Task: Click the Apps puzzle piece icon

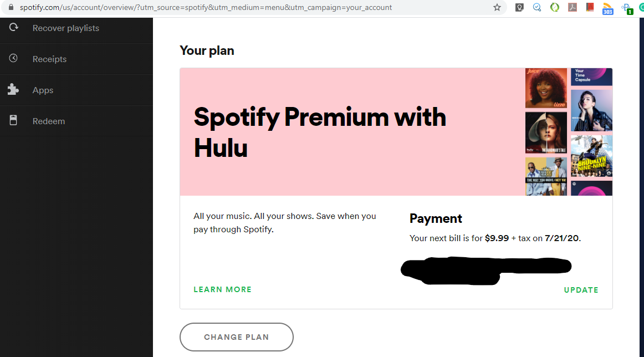Action: [x=13, y=89]
